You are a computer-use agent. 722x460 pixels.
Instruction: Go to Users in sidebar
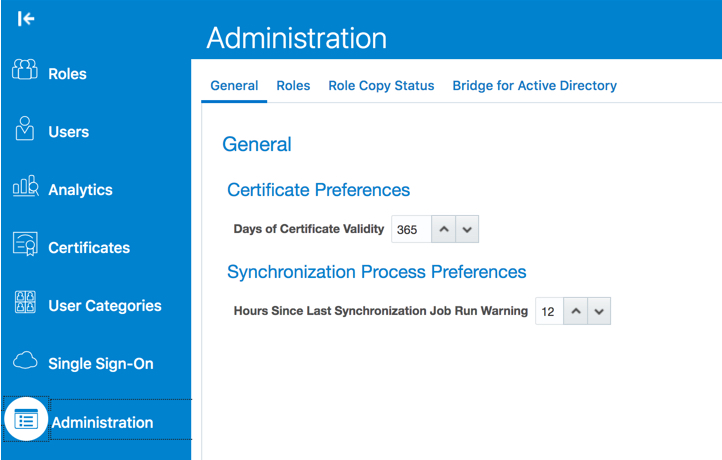[x=68, y=132]
